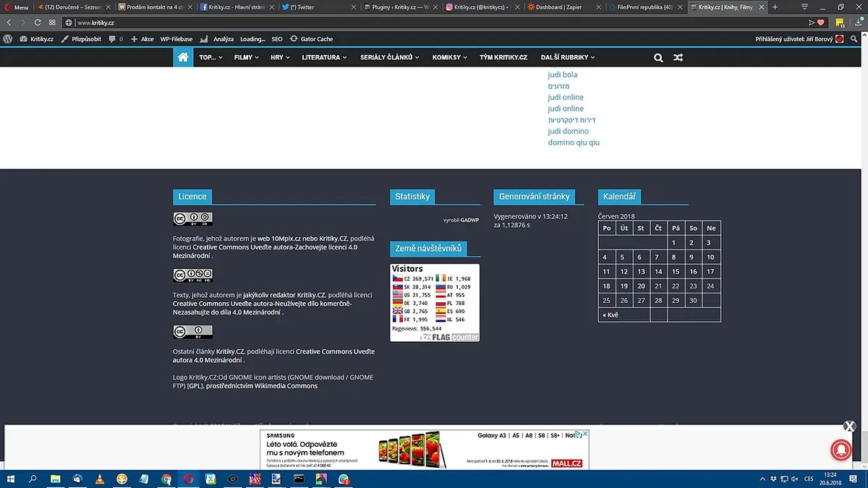Expand the KOMIKSY menu
This screenshot has height=488, width=868.
[449, 58]
